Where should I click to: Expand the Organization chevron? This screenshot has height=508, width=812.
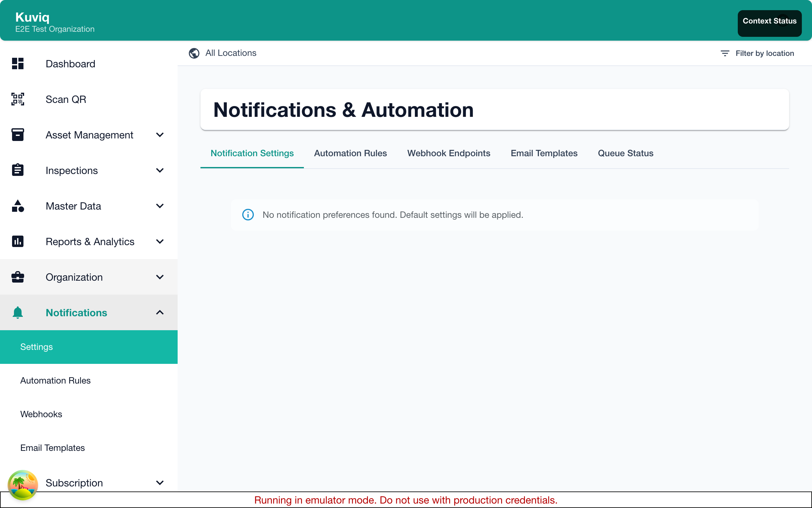click(x=160, y=277)
